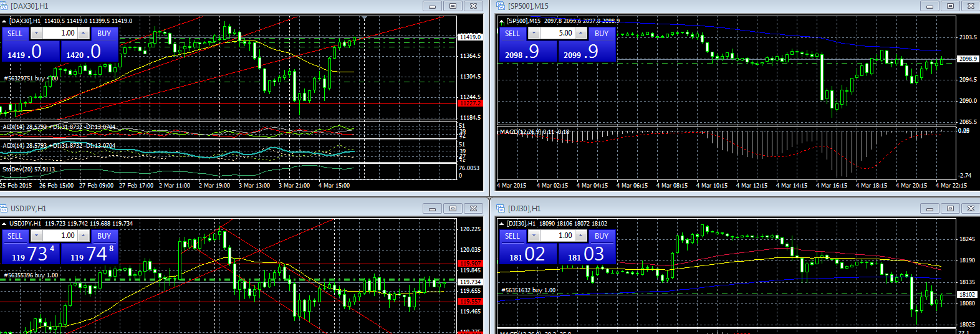Decrease DJI30 volume with down arrow

[534, 236]
